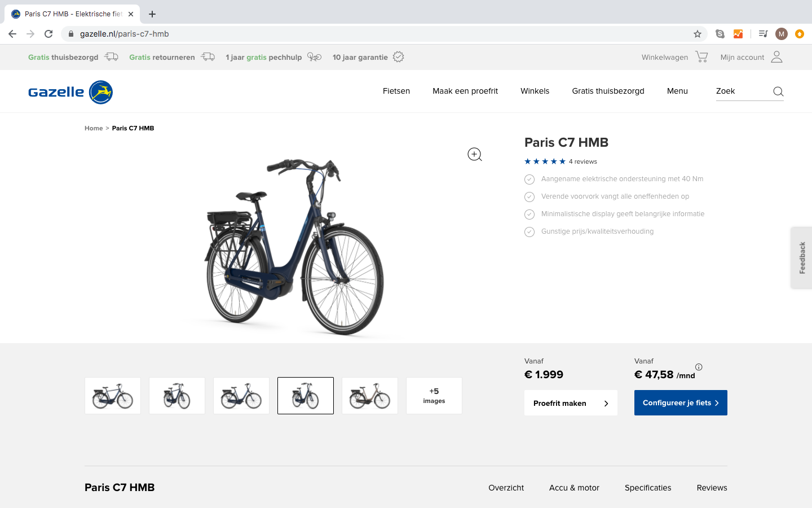Reload the page with refresh icon
This screenshot has width=812, height=508.
[x=48, y=34]
